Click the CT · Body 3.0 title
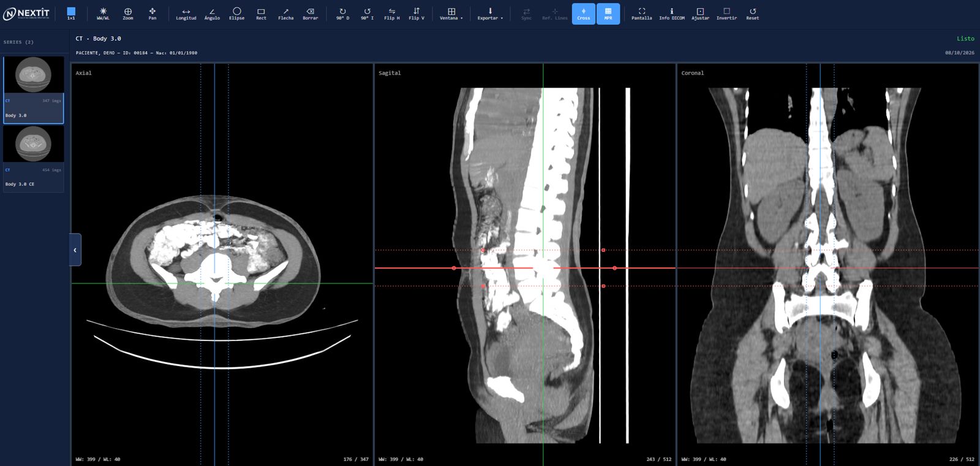This screenshot has width=980, height=466. 98,39
